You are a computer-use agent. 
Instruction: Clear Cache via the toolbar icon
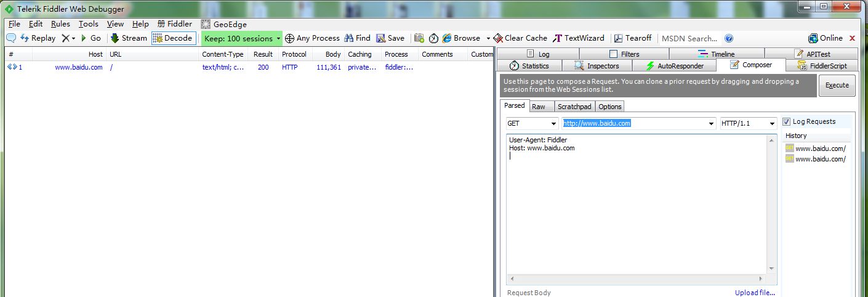click(520, 38)
